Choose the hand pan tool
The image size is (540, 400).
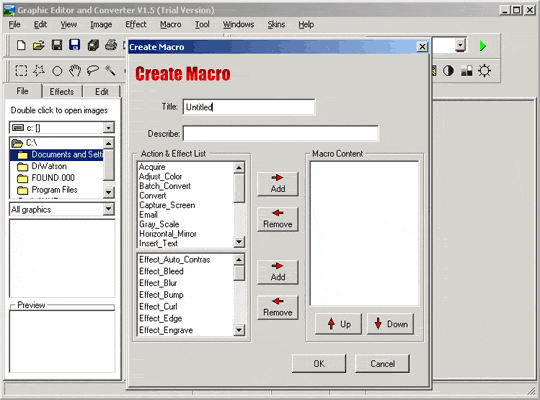[75, 71]
